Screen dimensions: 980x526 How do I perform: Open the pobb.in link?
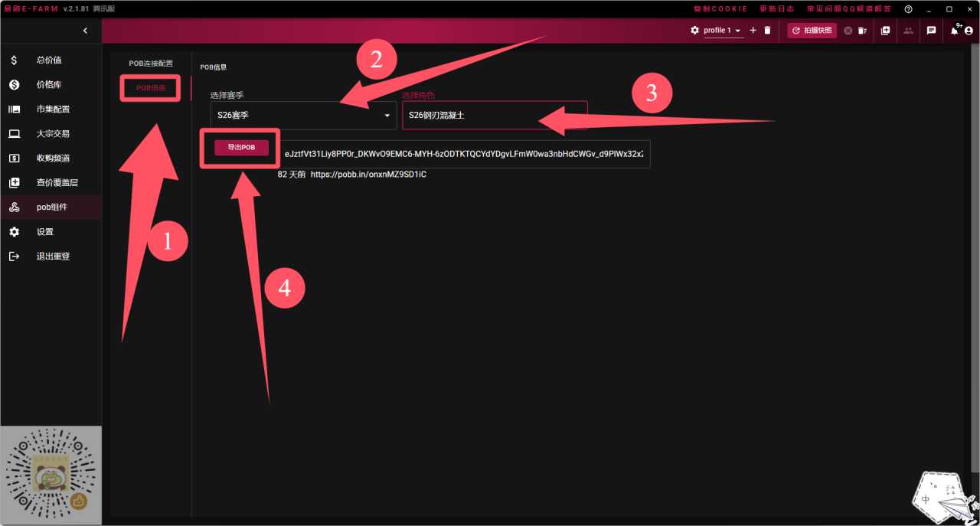(x=368, y=175)
